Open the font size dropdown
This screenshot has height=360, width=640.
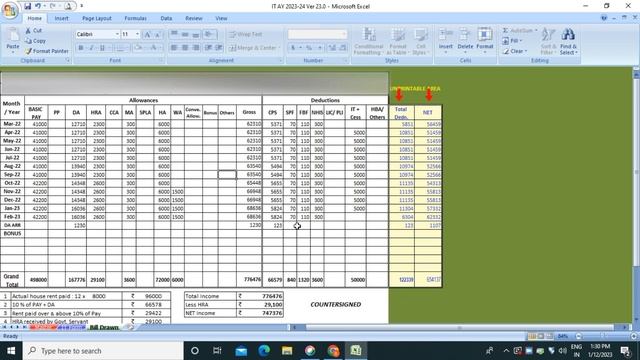[x=138, y=34]
